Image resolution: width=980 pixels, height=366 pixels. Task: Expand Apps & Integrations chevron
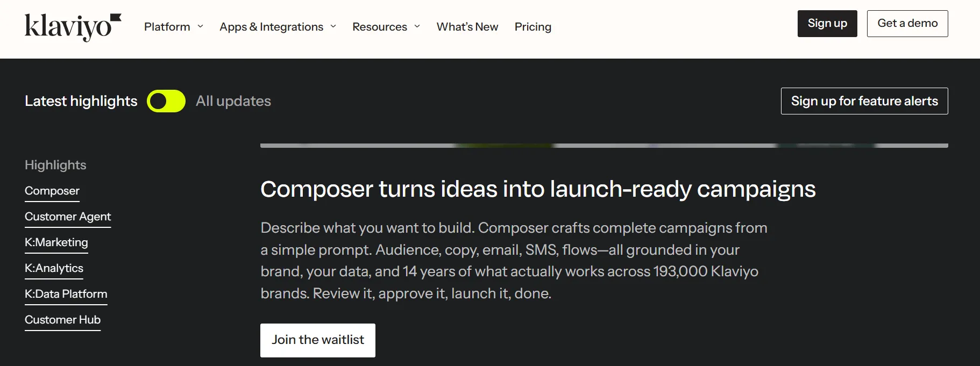click(333, 26)
